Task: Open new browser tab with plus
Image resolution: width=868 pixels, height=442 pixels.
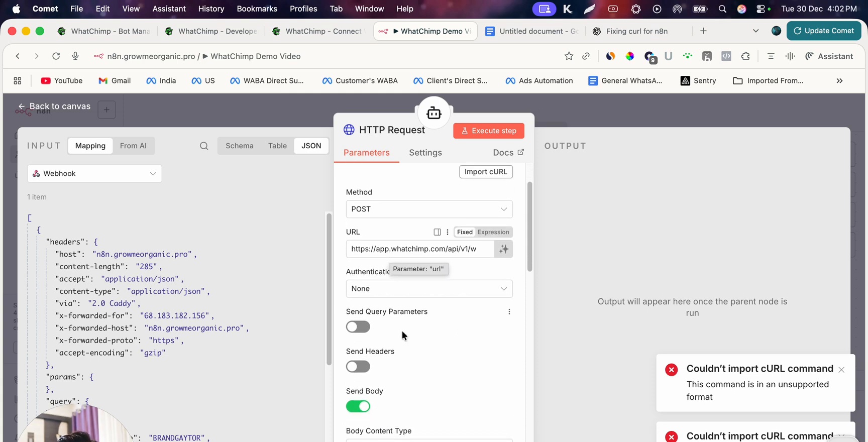Action: (x=703, y=31)
